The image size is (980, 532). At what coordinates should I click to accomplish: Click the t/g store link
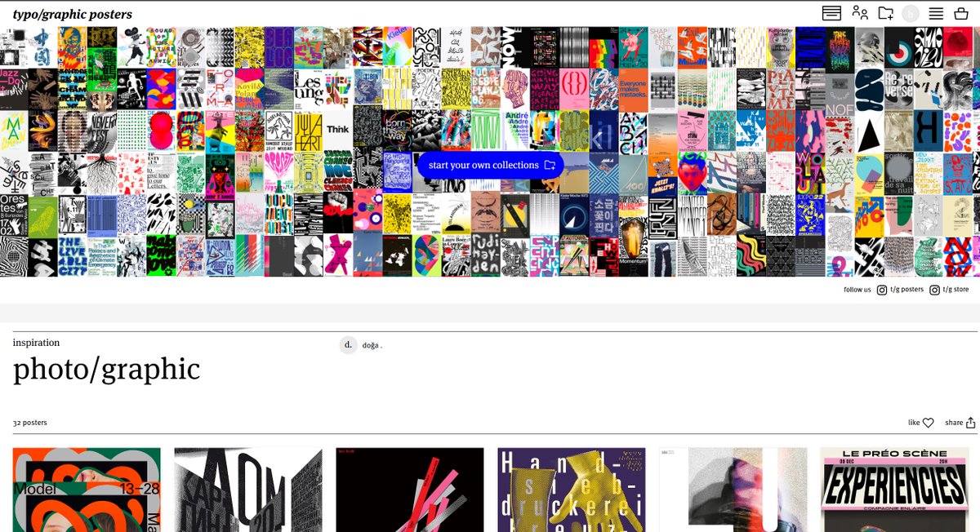click(x=955, y=290)
